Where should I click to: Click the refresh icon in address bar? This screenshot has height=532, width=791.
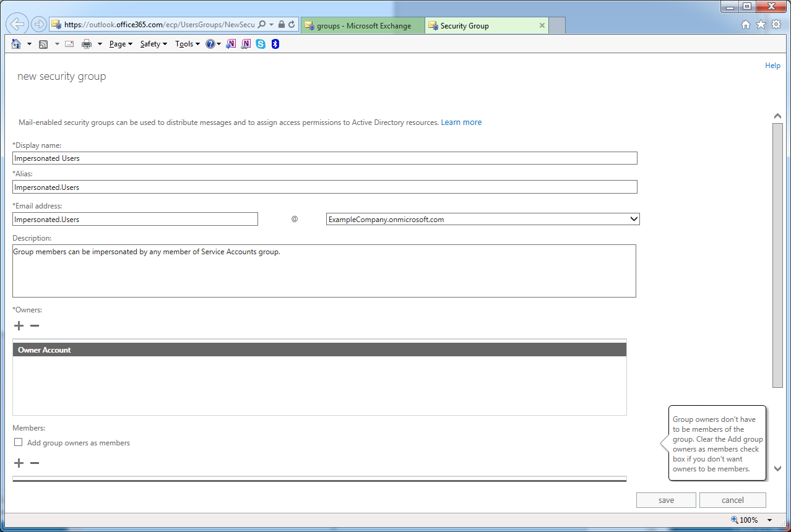tap(292, 25)
